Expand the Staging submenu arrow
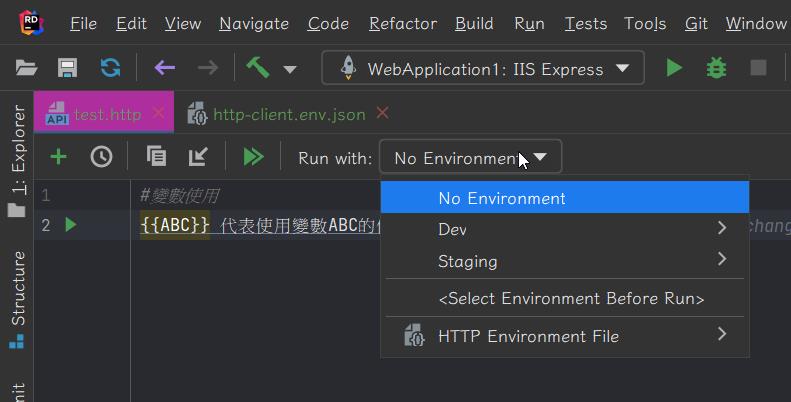The height and width of the screenshot is (402, 791). (722, 259)
